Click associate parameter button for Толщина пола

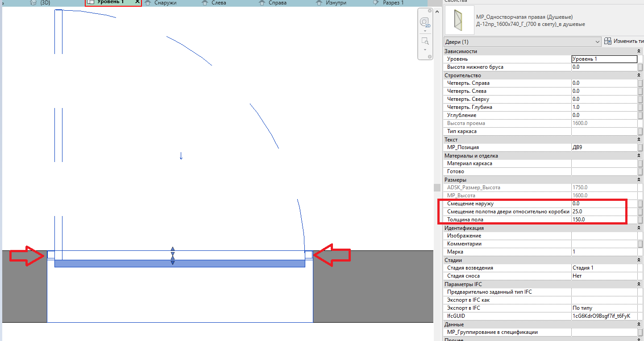click(x=640, y=220)
